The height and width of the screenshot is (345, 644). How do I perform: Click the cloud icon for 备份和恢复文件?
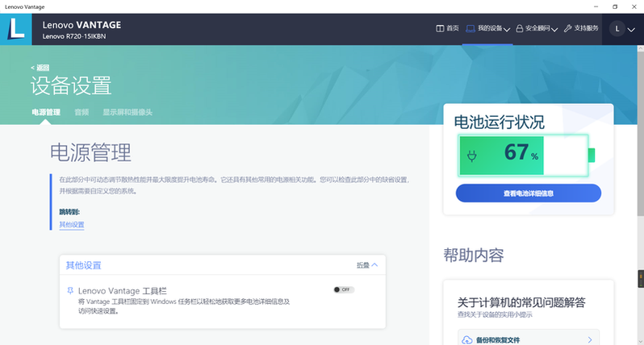coord(466,340)
